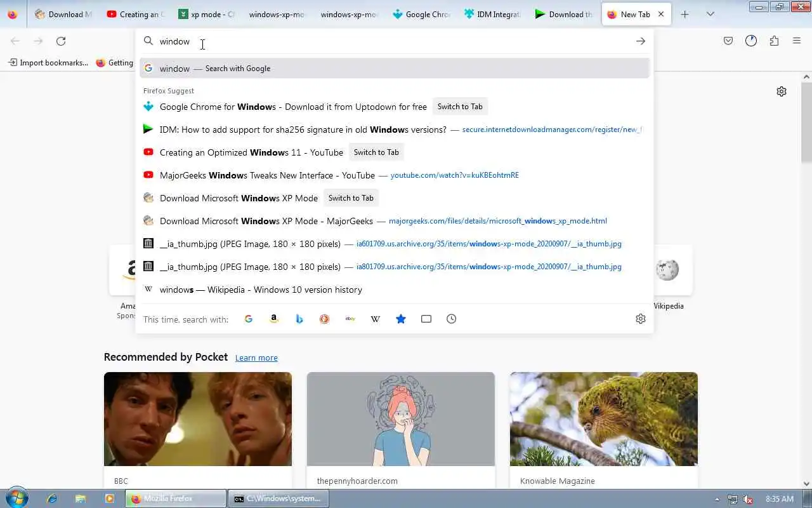
Task: List all tabs dropdown arrow
Action: (710, 14)
